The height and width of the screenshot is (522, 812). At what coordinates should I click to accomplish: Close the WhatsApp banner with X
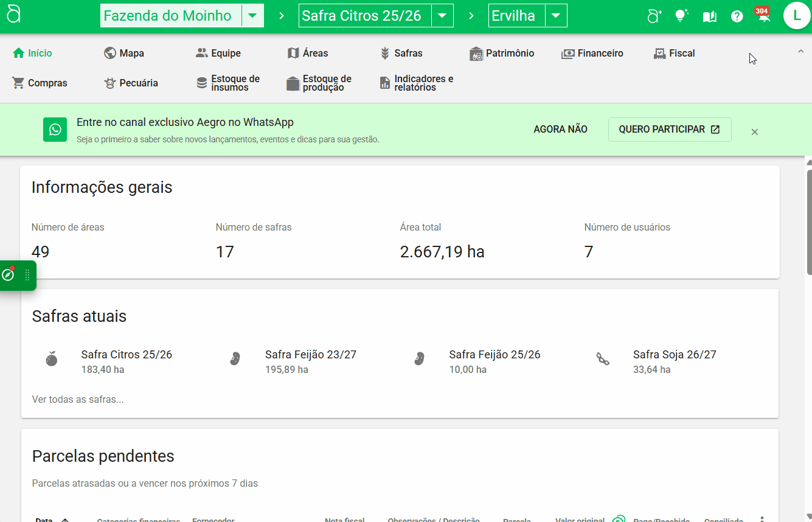point(755,132)
